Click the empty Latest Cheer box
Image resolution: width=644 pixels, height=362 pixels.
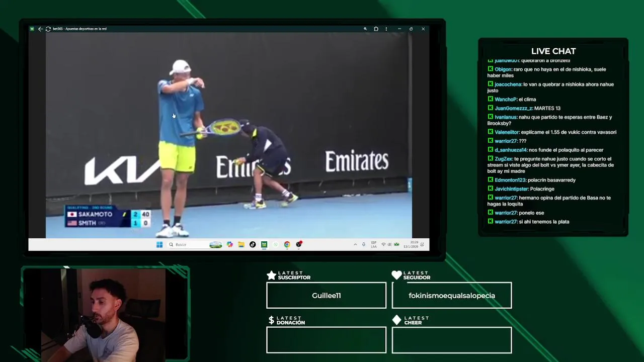[x=452, y=340]
